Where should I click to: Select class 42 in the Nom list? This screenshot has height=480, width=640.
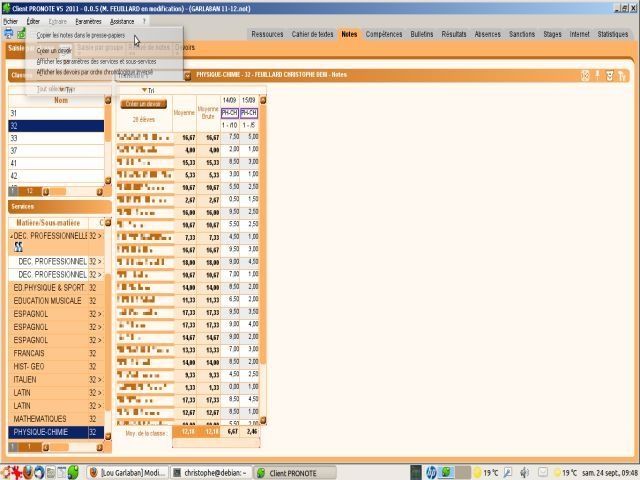point(56,176)
